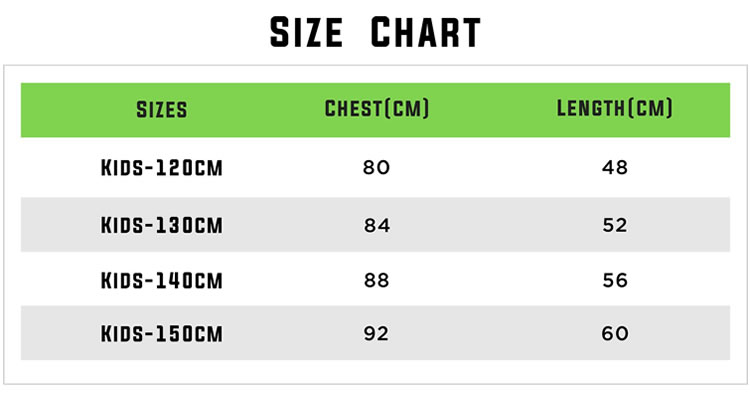The width and height of the screenshot is (750, 400).
Task: Click length value 56
Action: [615, 280]
